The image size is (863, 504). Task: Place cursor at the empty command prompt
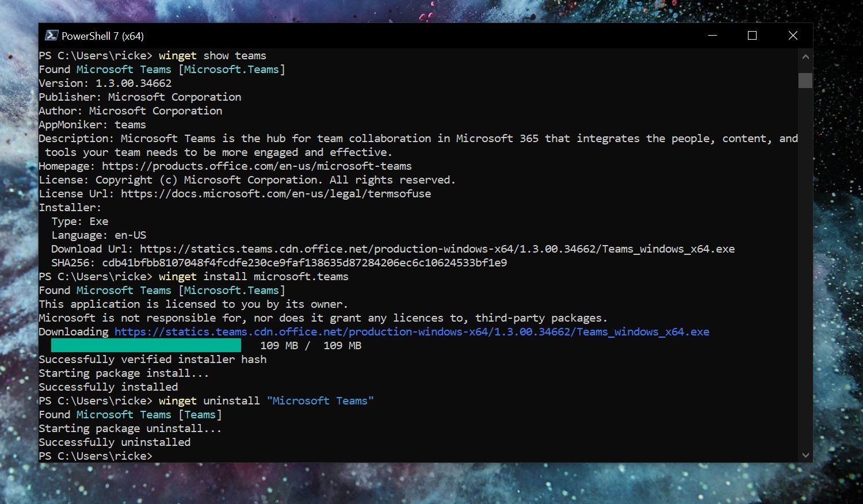tap(161, 456)
